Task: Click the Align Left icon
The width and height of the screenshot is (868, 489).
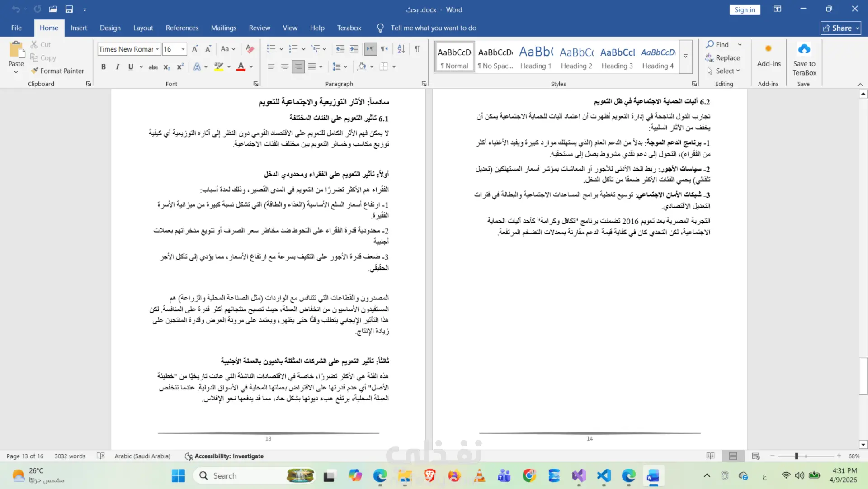Action: tap(271, 67)
